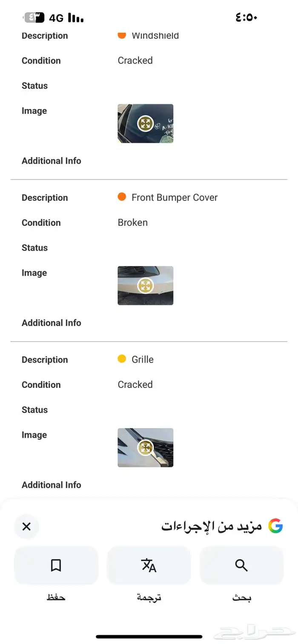The width and height of the screenshot is (298, 644).
Task: Tap the expand icon on Windshield image
Action: coord(146,124)
